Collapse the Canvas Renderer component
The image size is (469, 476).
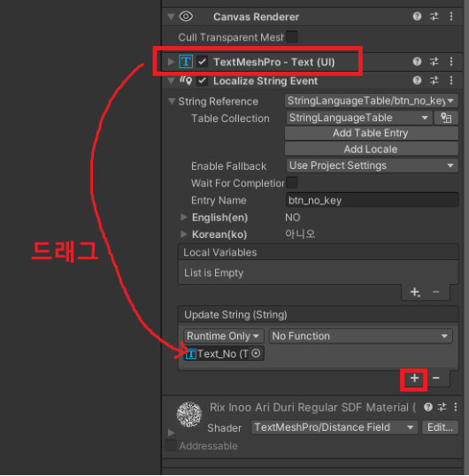[x=171, y=17]
